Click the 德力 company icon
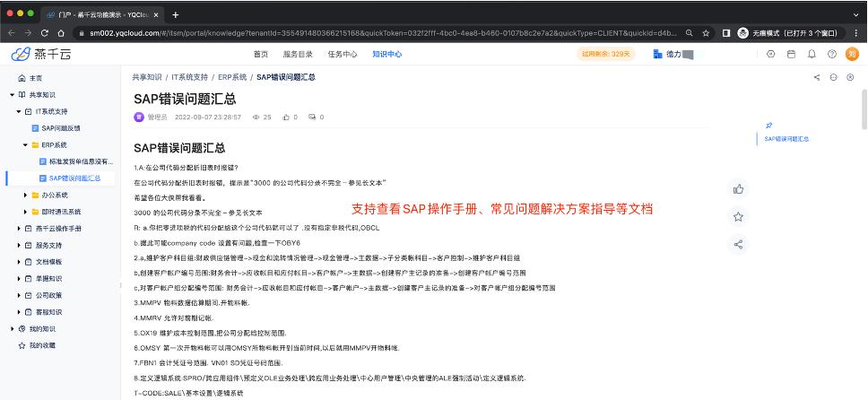Screen dimensions: 868x400 click(657, 54)
